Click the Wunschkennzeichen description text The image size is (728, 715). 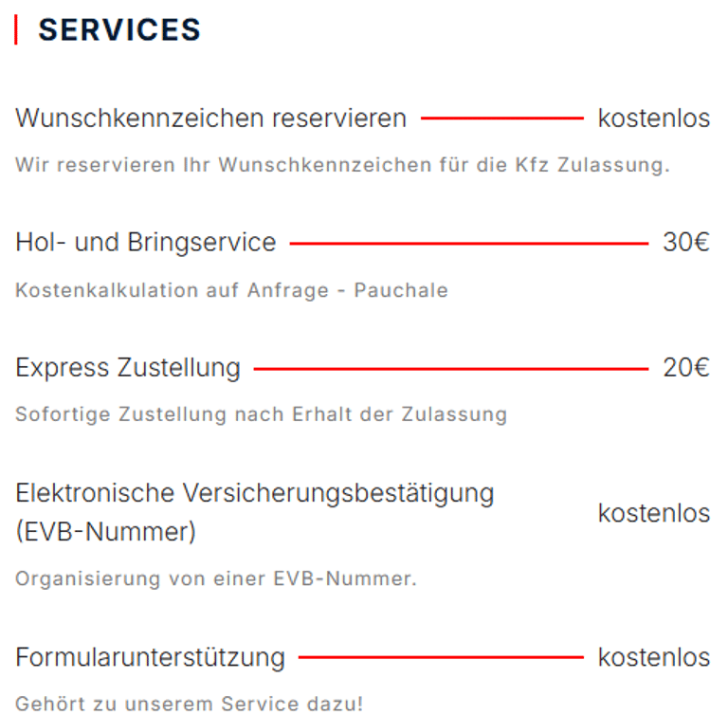pos(342,164)
